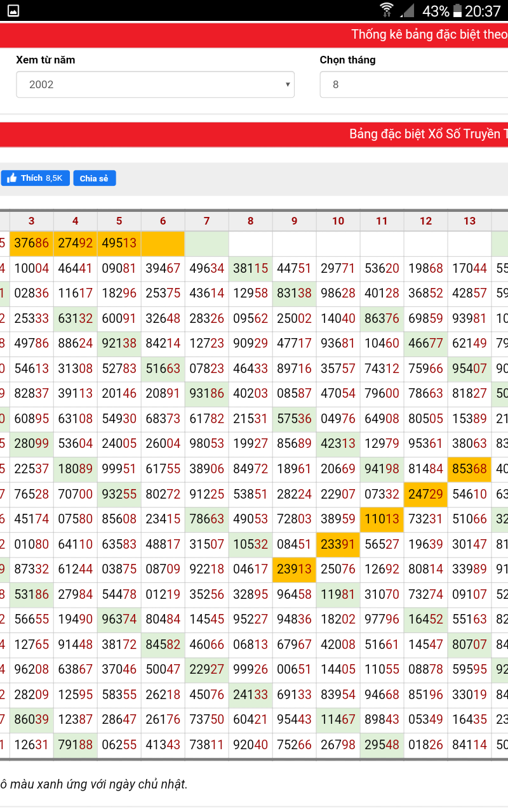Screen dimensions: 508x812
Task: Open the Chọn tháng dropdown showing 8
Action: tap(413, 84)
